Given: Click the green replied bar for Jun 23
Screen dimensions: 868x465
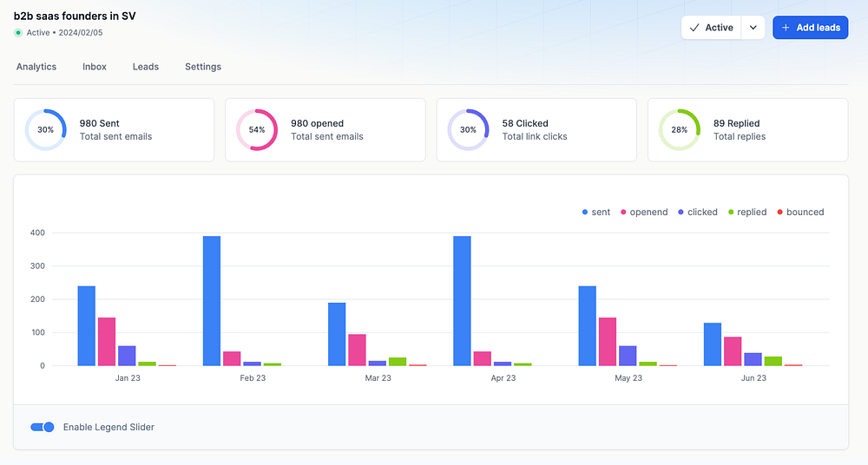Looking at the screenshot, I should [773, 361].
